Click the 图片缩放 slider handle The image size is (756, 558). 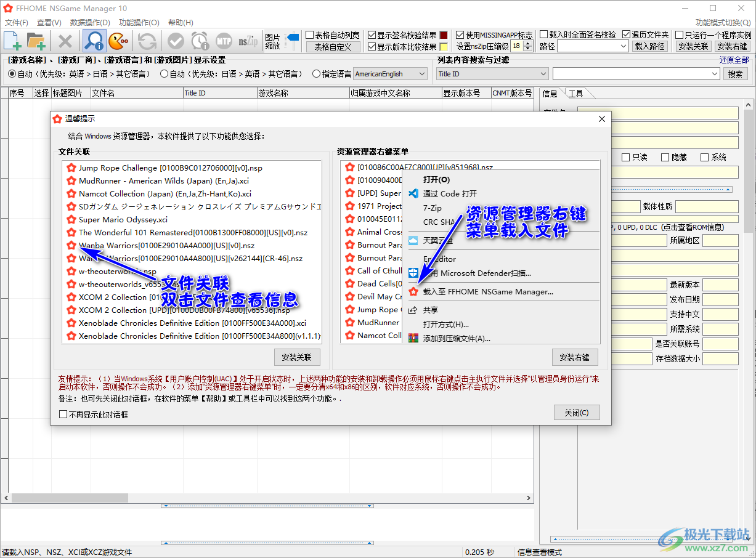click(x=293, y=38)
